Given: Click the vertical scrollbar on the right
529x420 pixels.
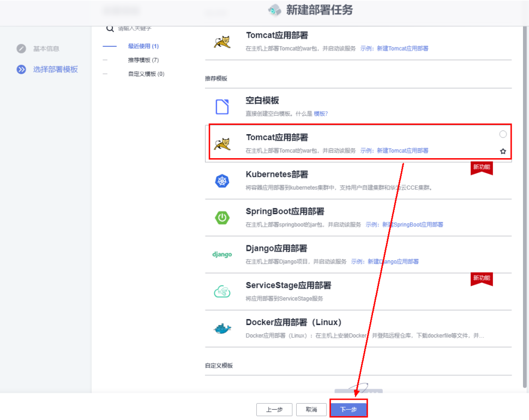Looking at the screenshot, I should (x=525, y=206).
